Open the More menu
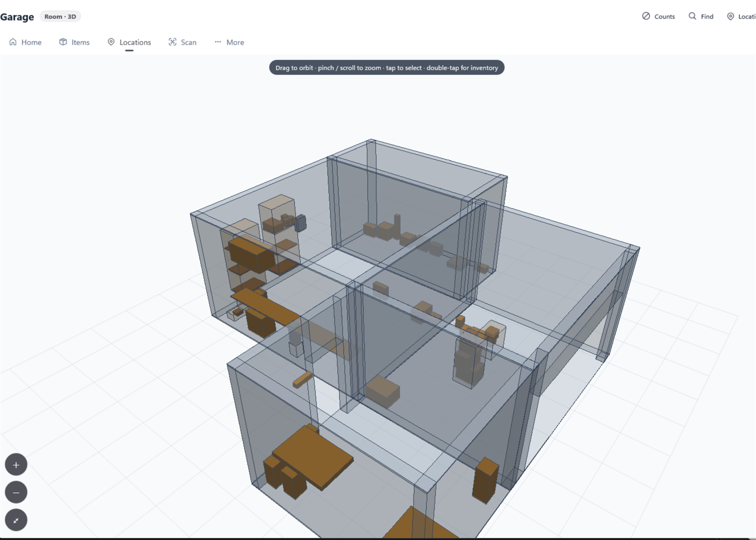This screenshot has height=540, width=756. 229,42
